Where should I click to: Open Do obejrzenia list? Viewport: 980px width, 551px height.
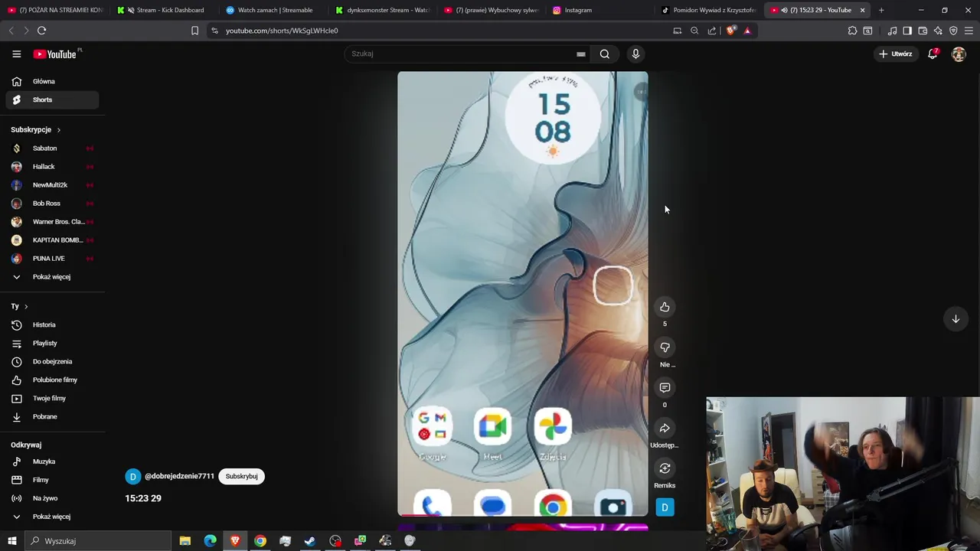52,361
